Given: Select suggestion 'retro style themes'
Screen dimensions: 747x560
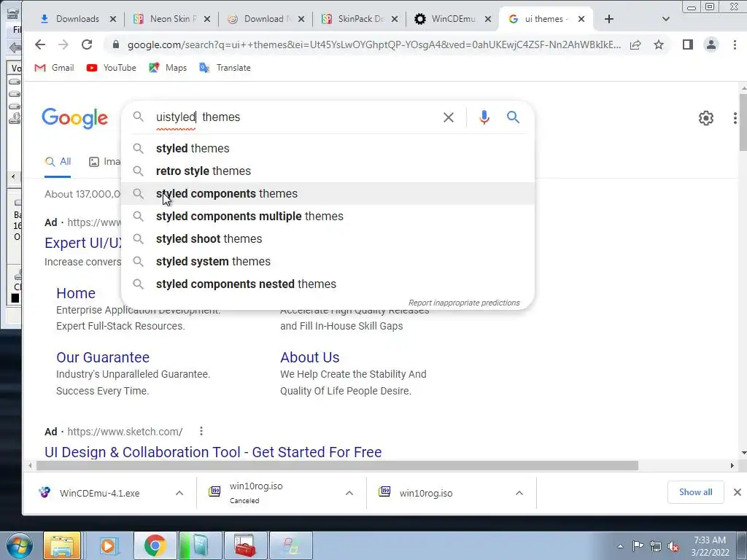Looking at the screenshot, I should (x=328, y=171).
